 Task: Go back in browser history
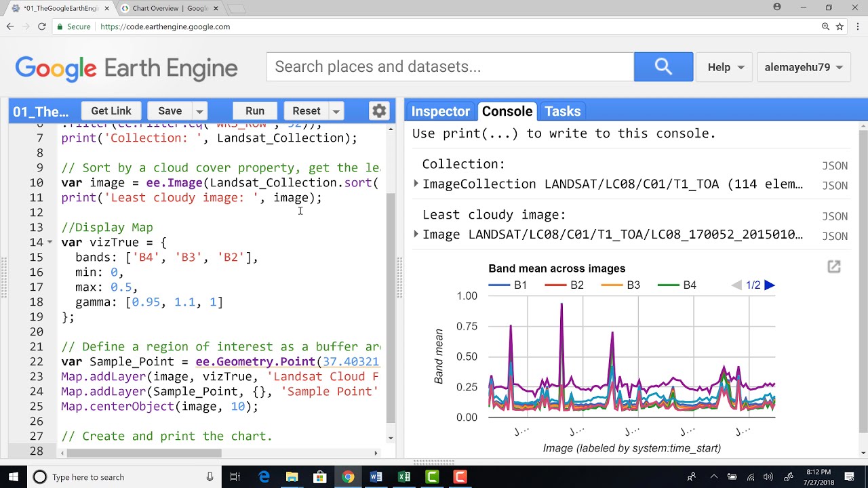tap(10, 26)
